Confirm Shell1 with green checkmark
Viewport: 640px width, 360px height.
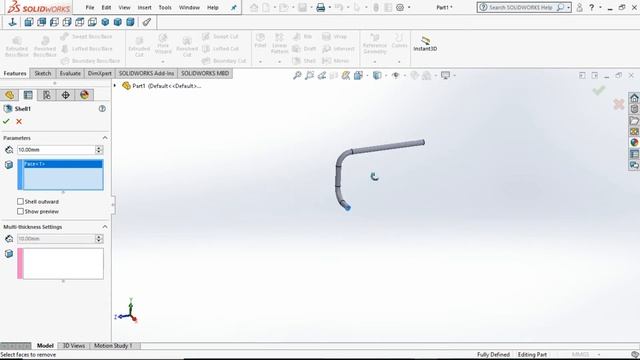[6, 121]
